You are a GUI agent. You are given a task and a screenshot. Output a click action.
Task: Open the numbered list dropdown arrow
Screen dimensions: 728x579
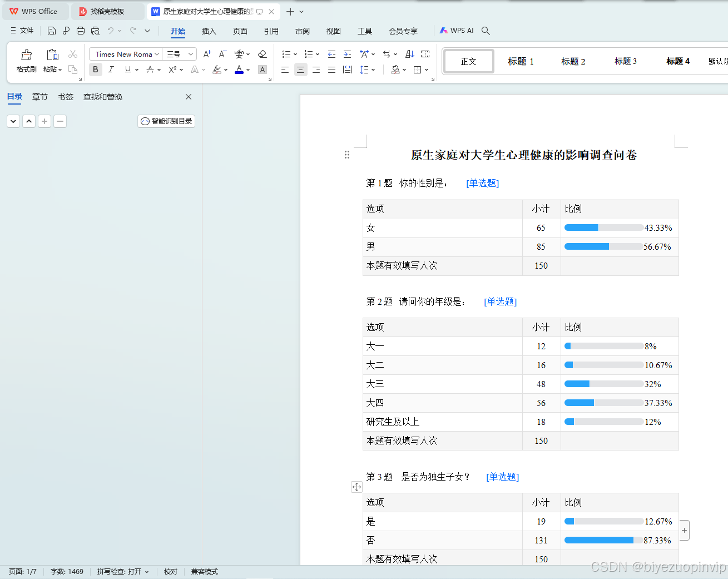pyautogui.click(x=318, y=55)
